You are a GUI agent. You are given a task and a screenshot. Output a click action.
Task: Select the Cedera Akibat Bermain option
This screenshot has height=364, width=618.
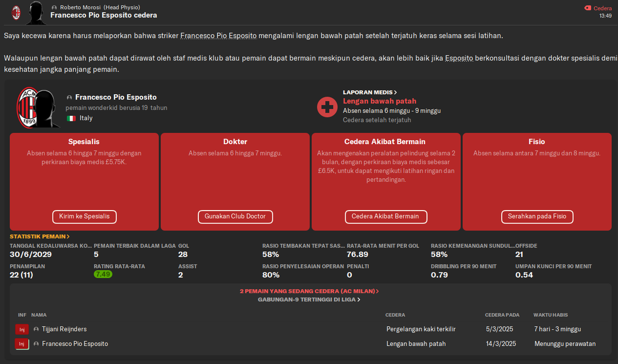pyautogui.click(x=386, y=216)
